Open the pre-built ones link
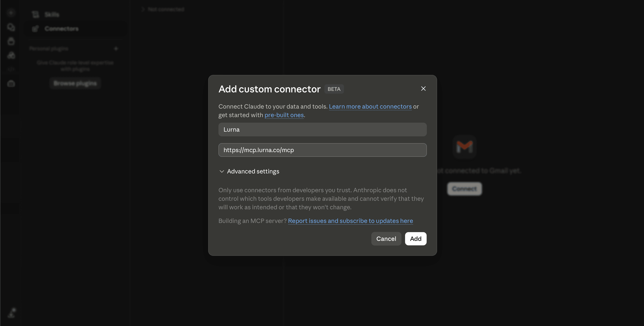The width and height of the screenshot is (644, 326). (x=284, y=115)
